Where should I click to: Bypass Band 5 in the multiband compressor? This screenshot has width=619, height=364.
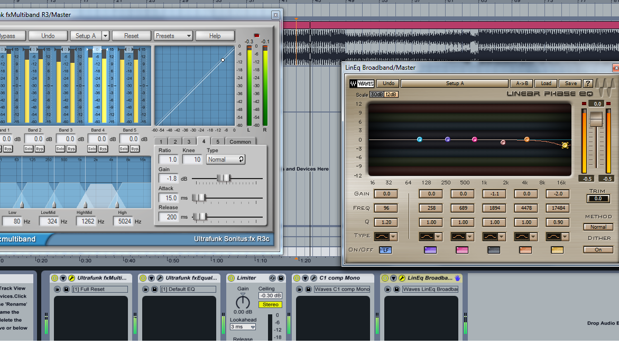(x=135, y=149)
